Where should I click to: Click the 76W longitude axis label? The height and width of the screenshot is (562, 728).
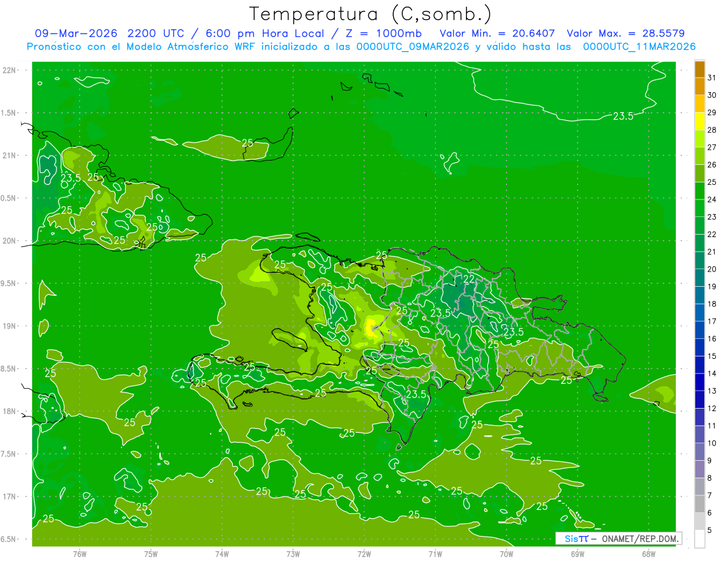coord(79,554)
